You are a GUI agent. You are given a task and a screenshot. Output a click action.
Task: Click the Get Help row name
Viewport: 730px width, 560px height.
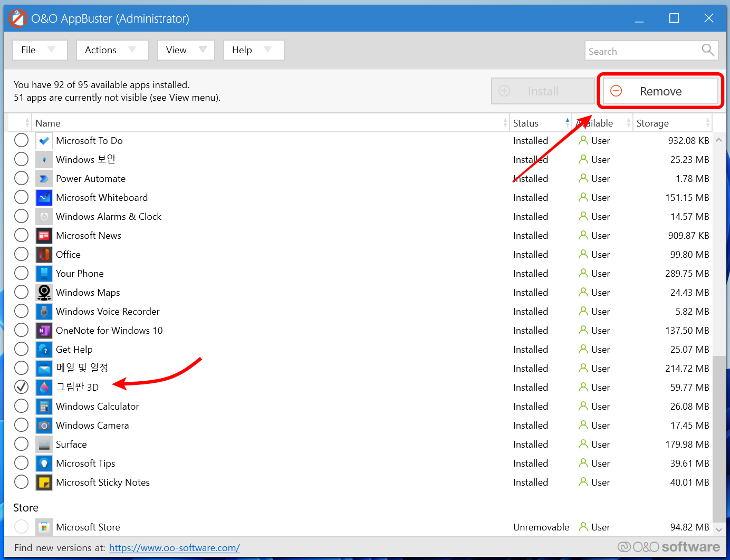pos(74,350)
